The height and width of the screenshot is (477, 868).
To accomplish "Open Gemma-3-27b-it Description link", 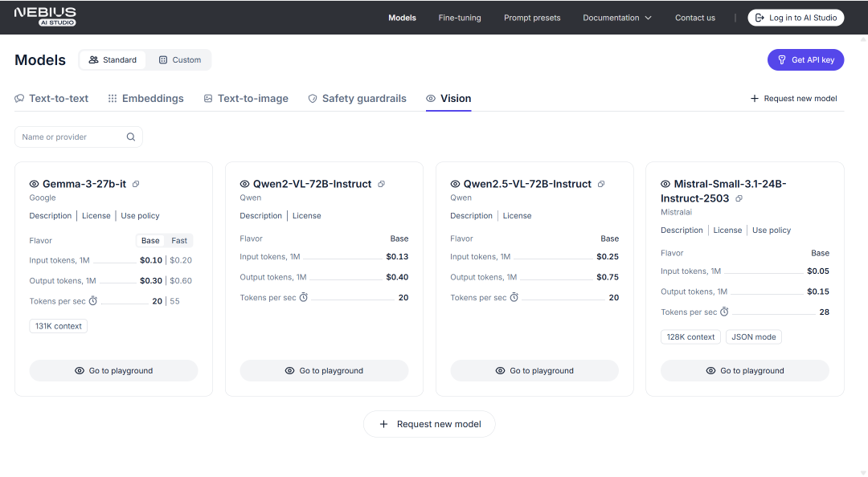I will (x=51, y=216).
